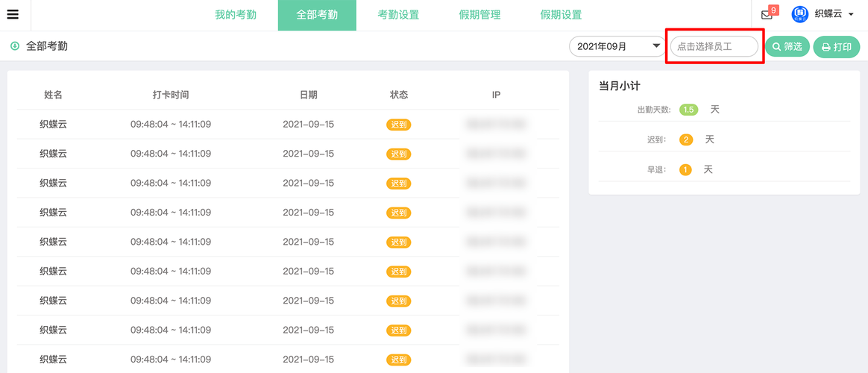This screenshot has height=373, width=868.
Task: Click the 状态 column header
Action: click(398, 95)
